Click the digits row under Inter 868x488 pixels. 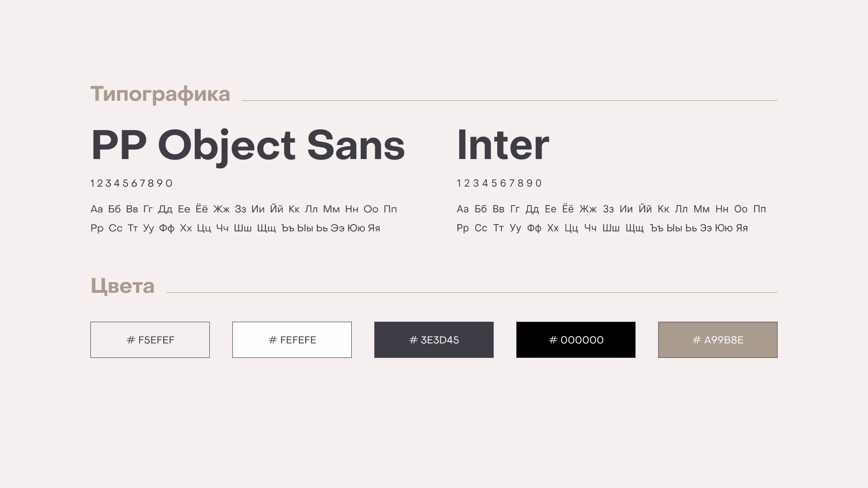pyautogui.click(x=499, y=183)
